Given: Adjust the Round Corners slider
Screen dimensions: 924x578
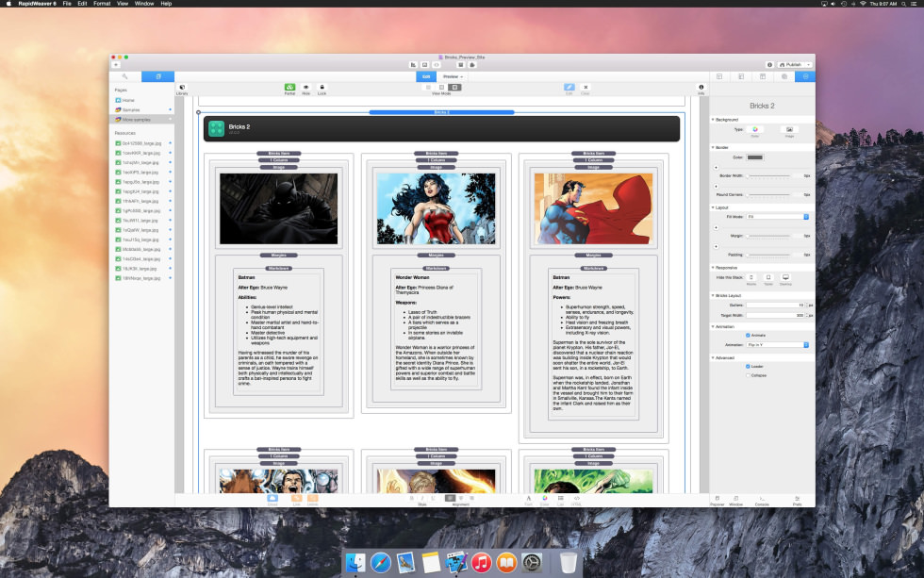Looking at the screenshot, I should pyautogui.click(x=768, y=194).
